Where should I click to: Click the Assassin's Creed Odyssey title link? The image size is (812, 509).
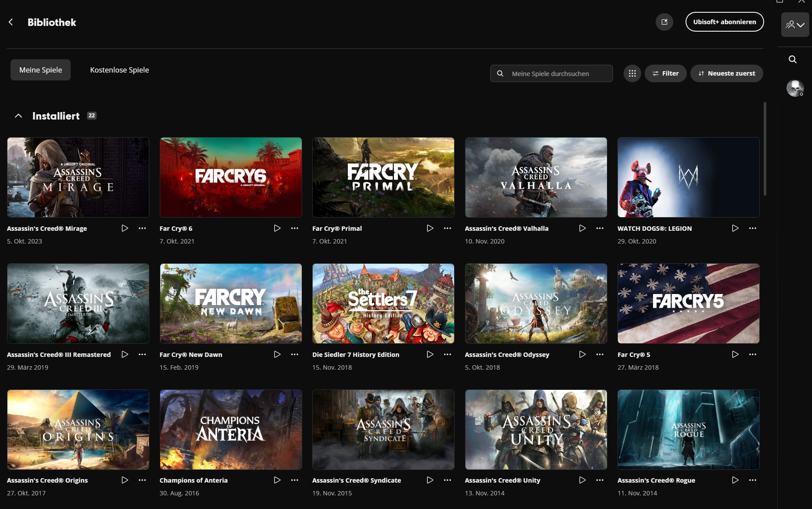point(507,355)
